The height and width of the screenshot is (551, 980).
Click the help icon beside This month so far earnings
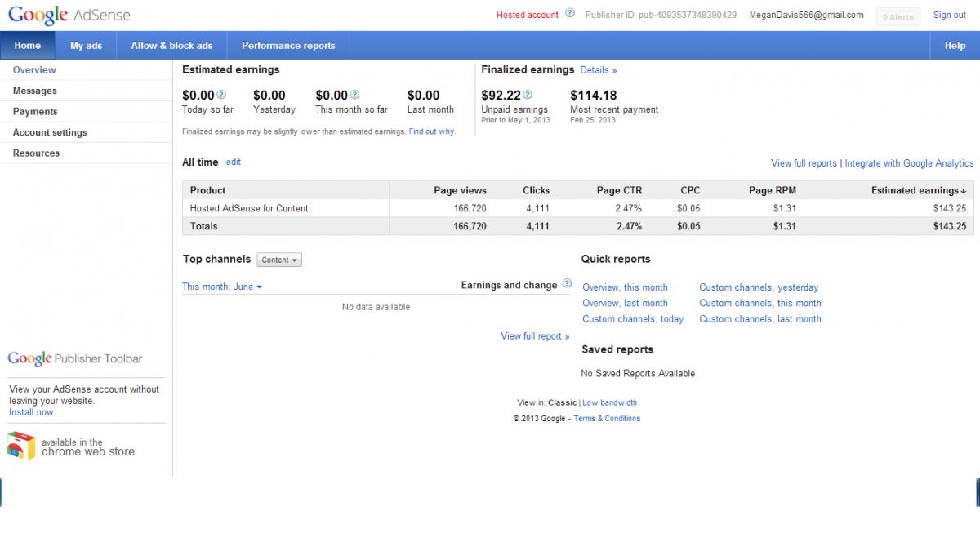pyautogui.click(x=355, y=95)
